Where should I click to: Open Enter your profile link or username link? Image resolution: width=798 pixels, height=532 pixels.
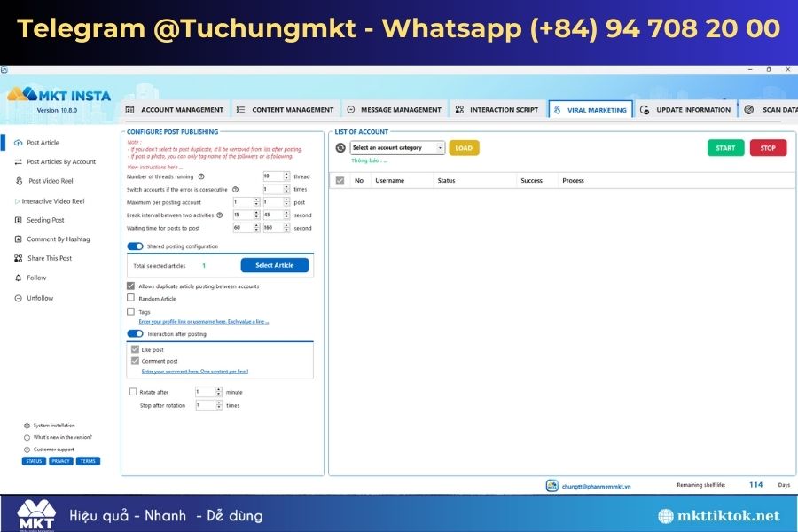pyautogui.click(x=204, y=322)
